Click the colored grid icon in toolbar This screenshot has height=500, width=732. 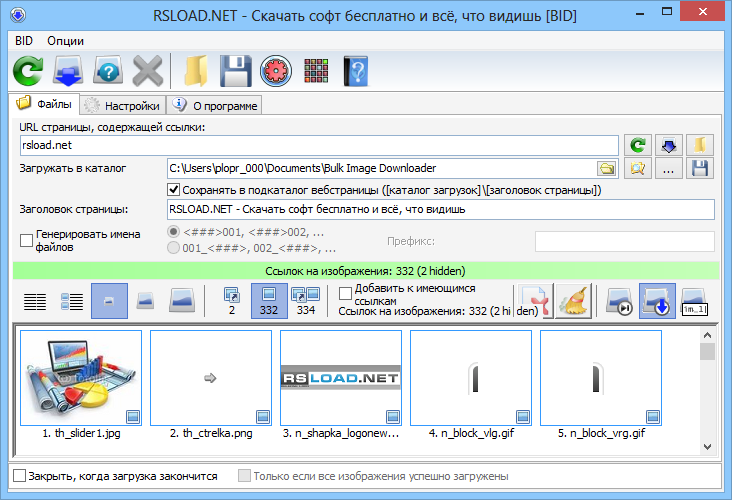(316, 71)
